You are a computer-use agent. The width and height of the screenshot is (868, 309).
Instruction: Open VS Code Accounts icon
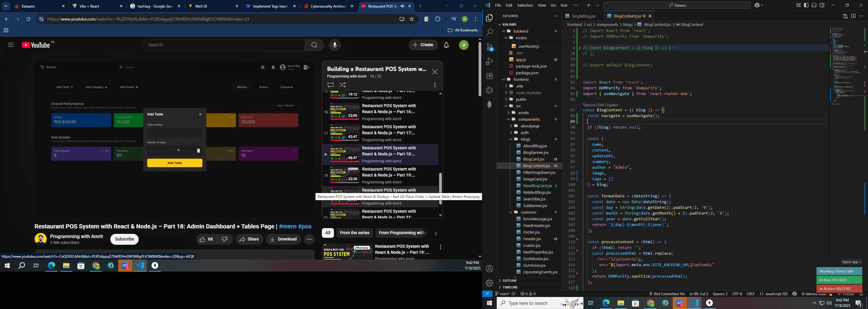pos(489,269)
